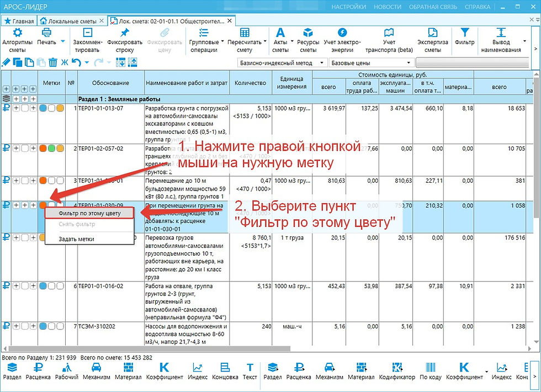Click the Вывод наименования icon

501,33
